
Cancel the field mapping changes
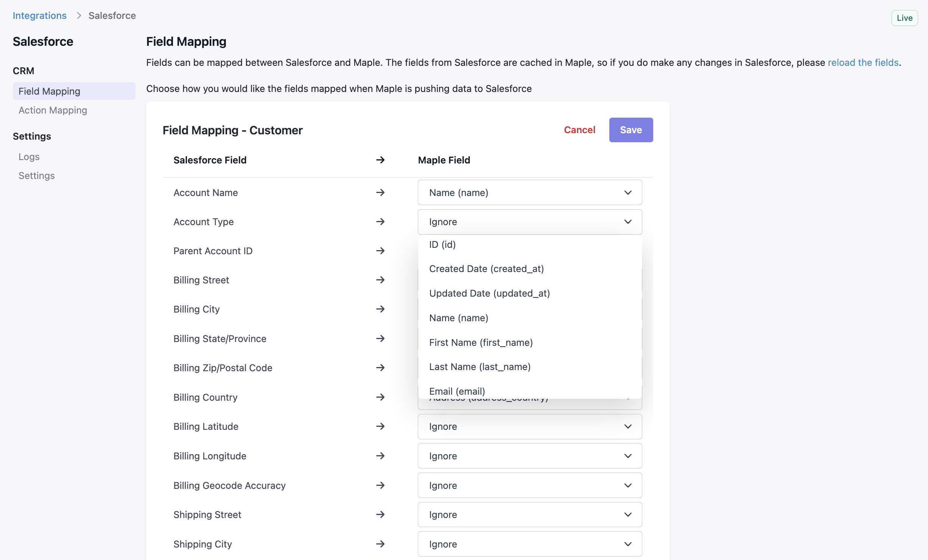click(579, 130)
